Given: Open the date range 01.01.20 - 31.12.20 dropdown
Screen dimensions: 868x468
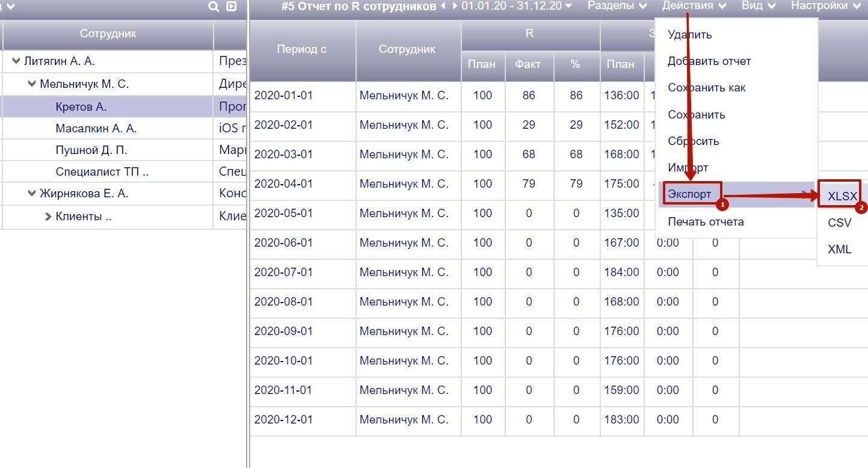Looking at the screenshot, I should click(516, 6).
